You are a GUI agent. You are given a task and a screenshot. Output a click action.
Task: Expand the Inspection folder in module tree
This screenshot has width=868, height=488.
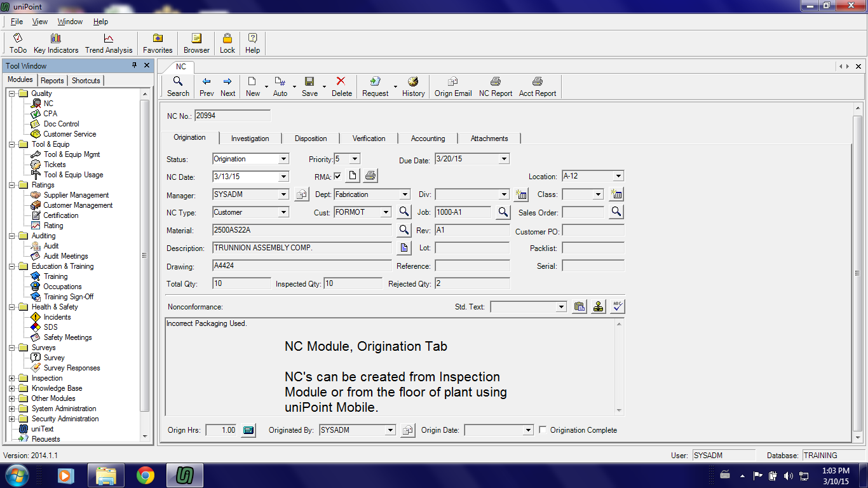point(12,378)
